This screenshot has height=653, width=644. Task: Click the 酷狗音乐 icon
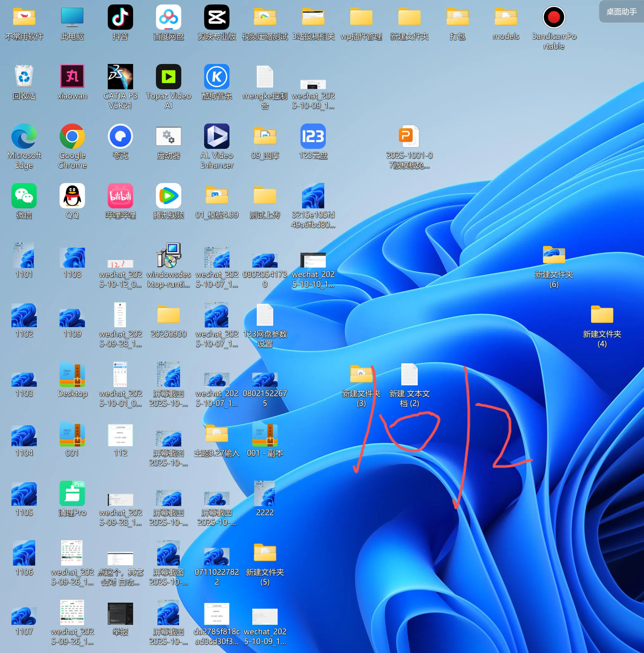click(x=216, y=77)
